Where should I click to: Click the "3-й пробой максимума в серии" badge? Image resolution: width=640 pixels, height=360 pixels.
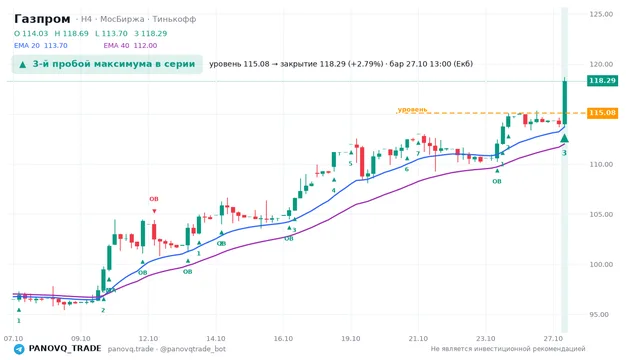click(107, 64)
